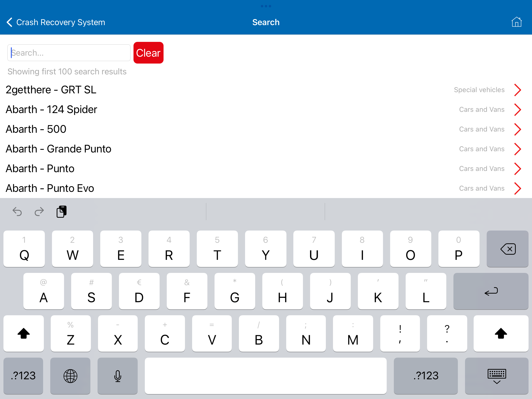The height and width of the screenshot is (399, 532).
Task: Open Abarth - 124 Spider result
Action: [x=266, y=109]
